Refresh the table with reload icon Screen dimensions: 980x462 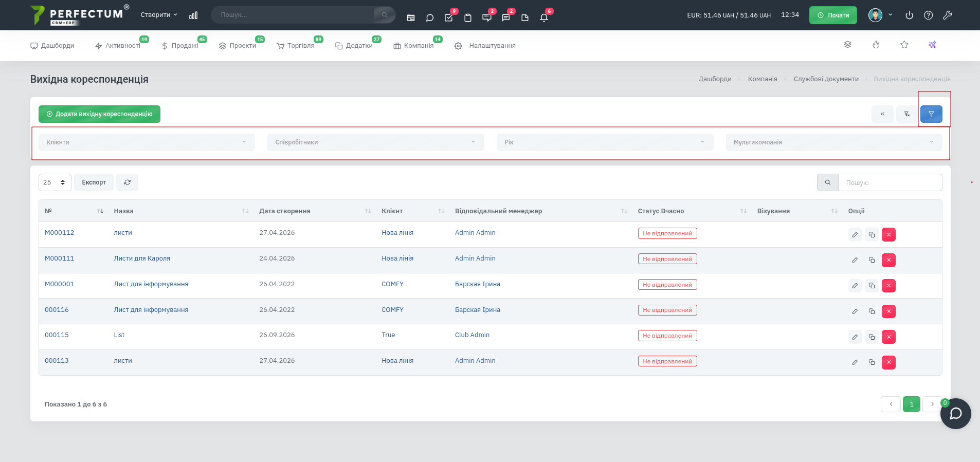[127, 182]
